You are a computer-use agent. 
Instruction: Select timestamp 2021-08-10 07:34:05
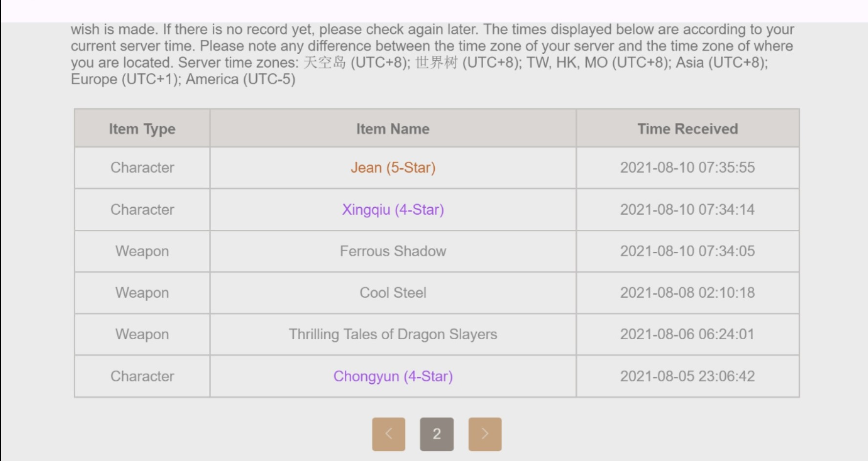(x=688, y=251)
